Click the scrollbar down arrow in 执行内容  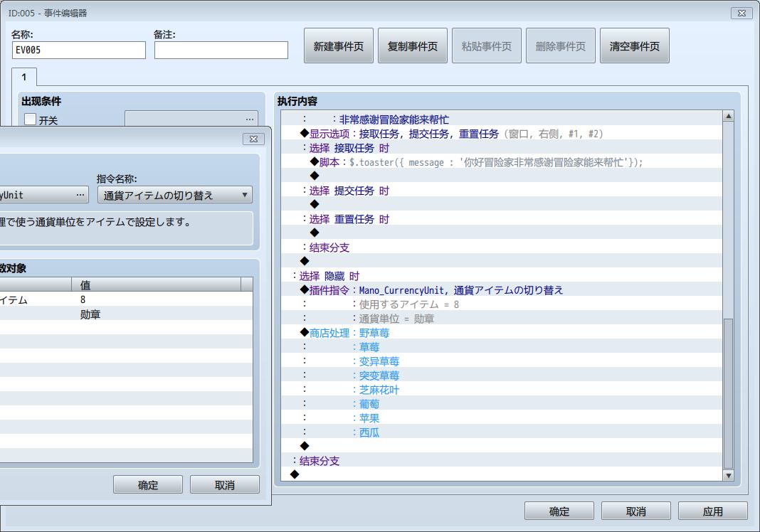(728, 476)
